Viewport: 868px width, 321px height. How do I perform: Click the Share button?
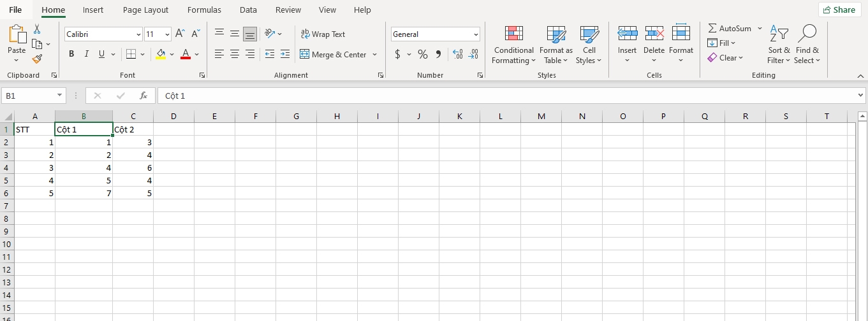pos(839,10)
